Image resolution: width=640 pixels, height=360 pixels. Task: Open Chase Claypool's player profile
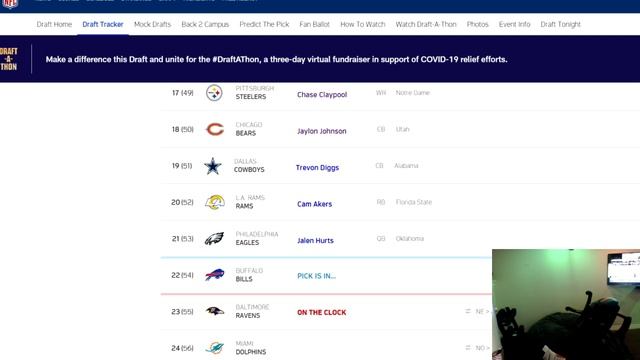click(322, 95)
